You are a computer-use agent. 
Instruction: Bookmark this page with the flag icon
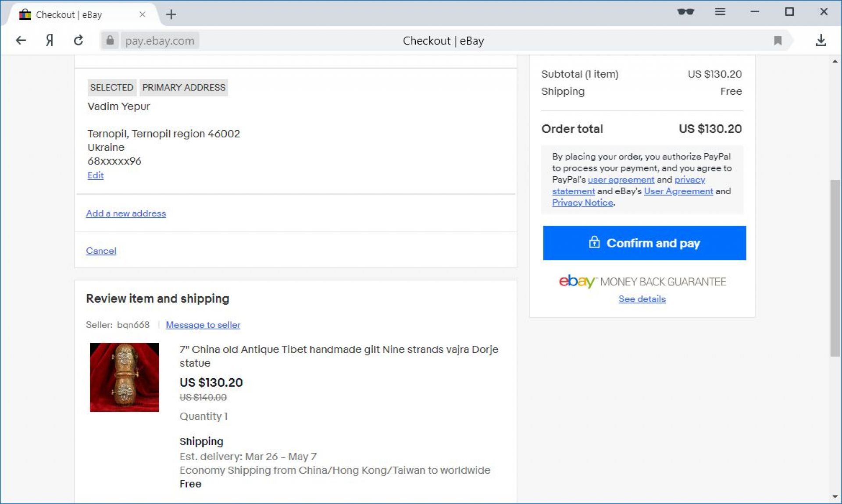pos(778,41)
